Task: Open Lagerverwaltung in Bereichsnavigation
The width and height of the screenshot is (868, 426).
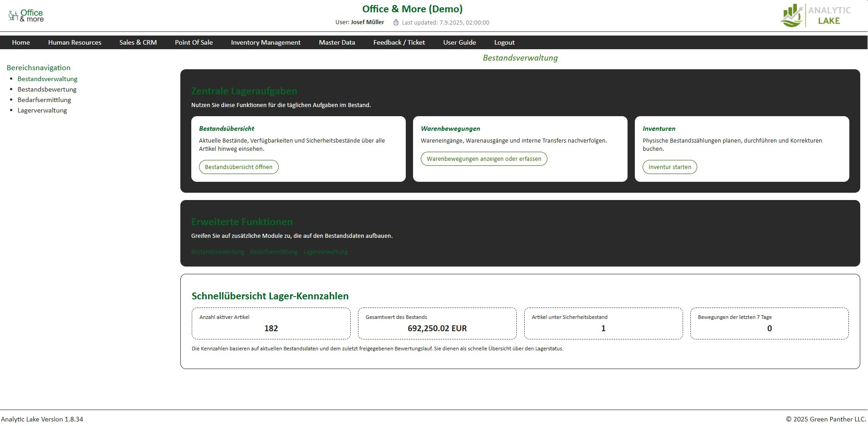Action: point(42,110)
